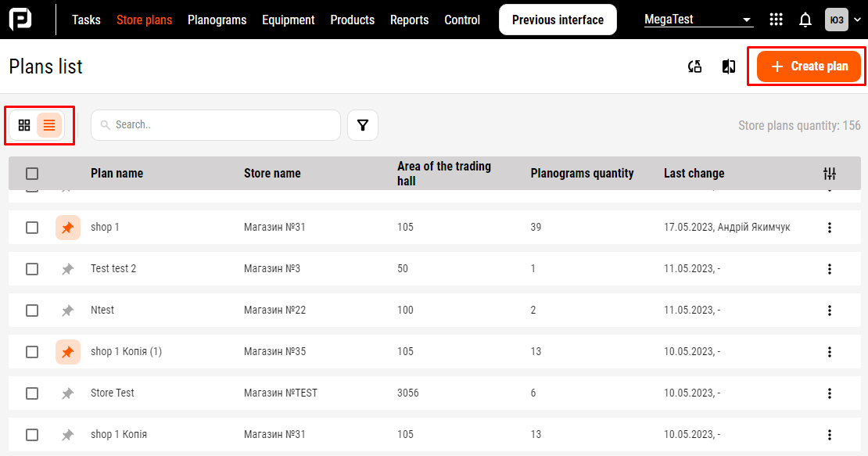This screenshot has height=456, width=868.
Task: Switch to grid view layout
Action: click(x=24, y=125)
